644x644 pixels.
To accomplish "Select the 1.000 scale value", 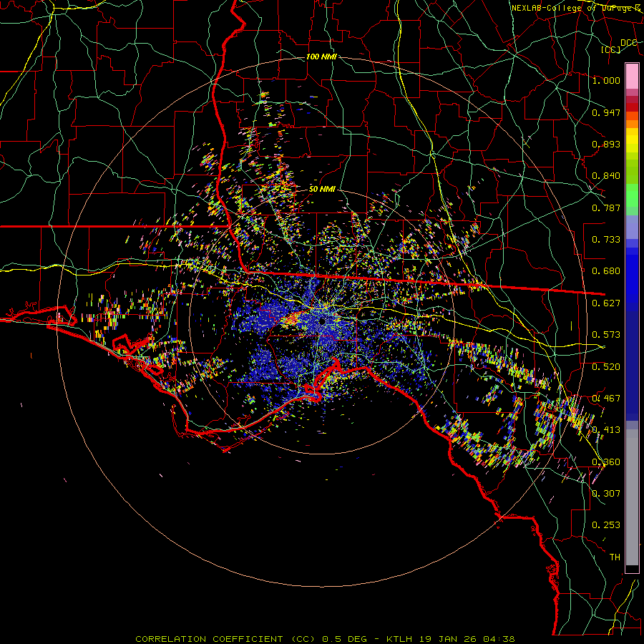I will tap(606, 80).
